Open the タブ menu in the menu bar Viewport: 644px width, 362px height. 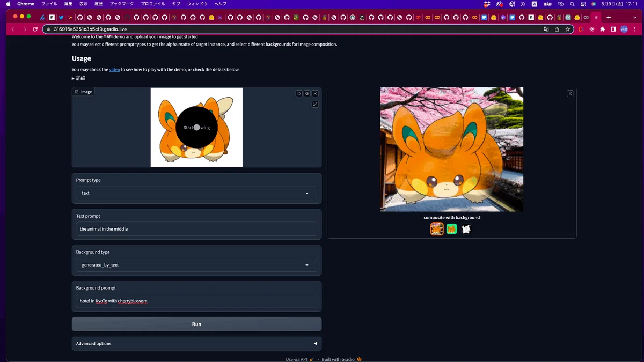[x=176, y=4]
